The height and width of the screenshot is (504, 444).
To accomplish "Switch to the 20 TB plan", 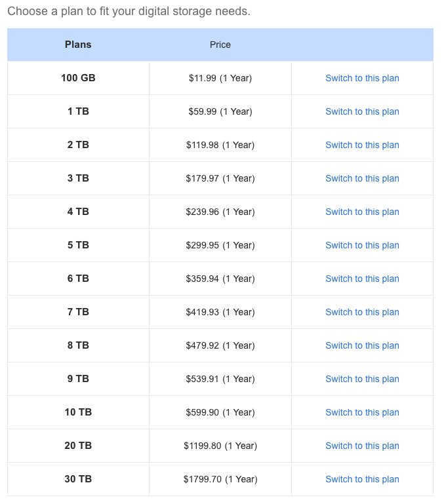I will tap(362, 446).
